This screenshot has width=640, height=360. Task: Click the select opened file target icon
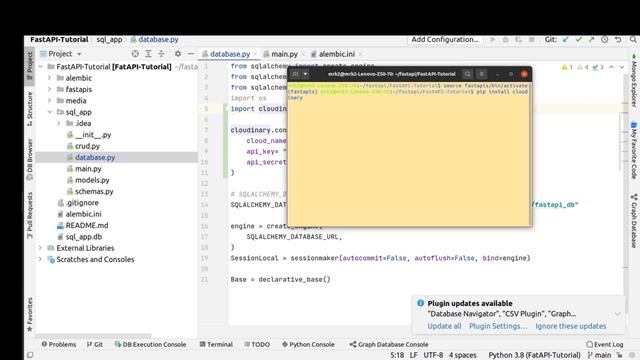tap(135, 54)
